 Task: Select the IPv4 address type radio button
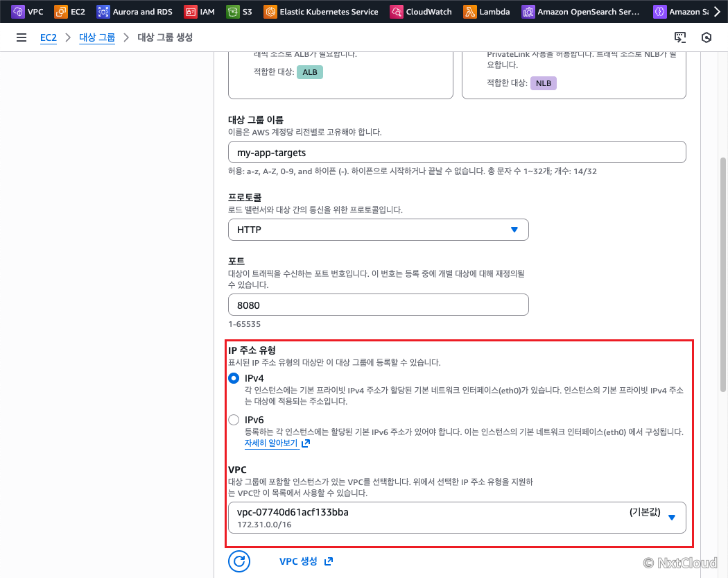point(234,378)
